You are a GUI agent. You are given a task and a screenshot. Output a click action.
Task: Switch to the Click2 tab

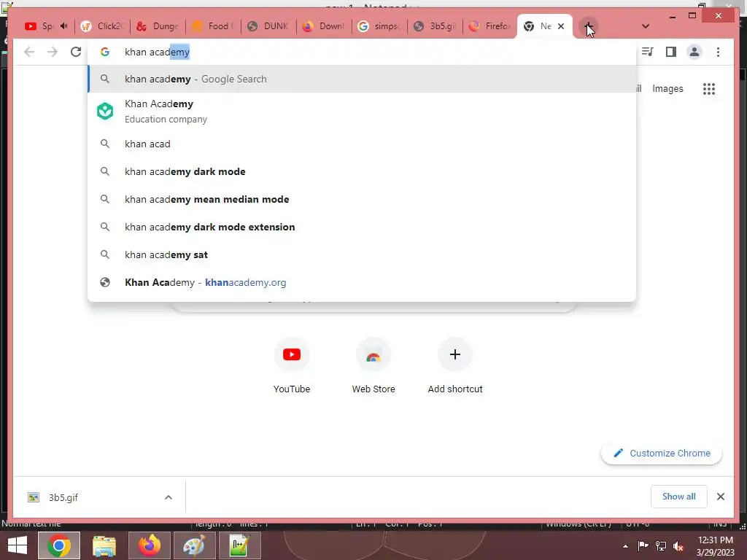[101, 26]
